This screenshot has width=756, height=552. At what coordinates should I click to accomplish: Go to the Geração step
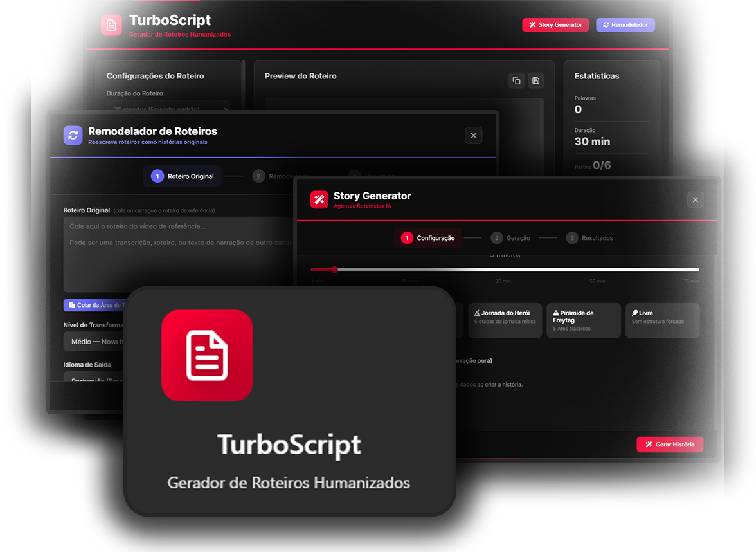click(510, 238)
